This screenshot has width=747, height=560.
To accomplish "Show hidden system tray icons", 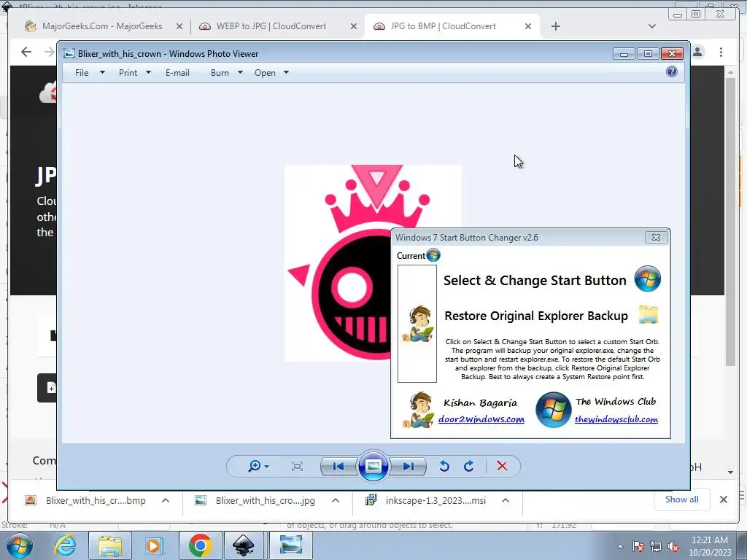I will 620,546.
